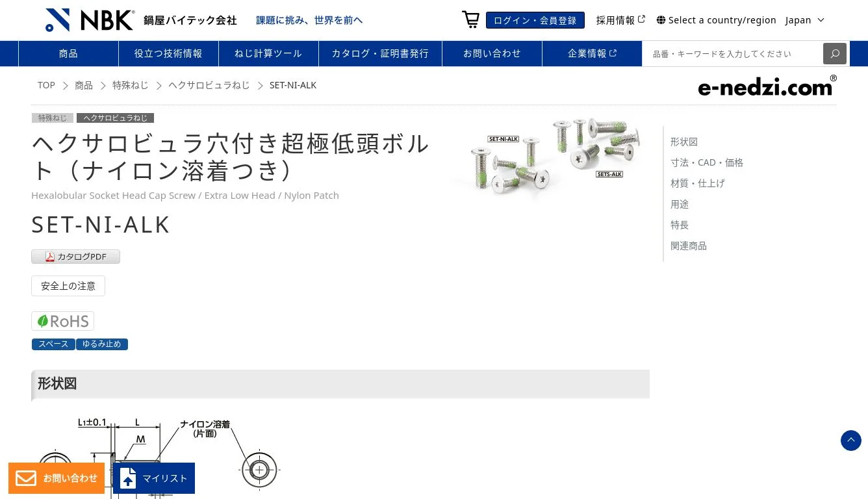868x499 pixels.
Task: Open the マイリスト floating button
Action: pyautogui.click(x=155, y=478)
